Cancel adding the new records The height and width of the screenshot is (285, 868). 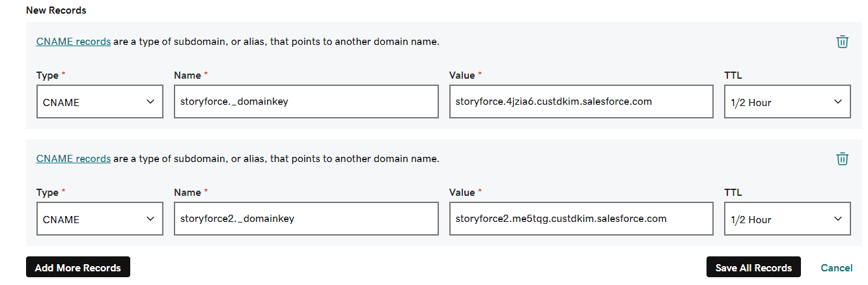click(836, 267)
